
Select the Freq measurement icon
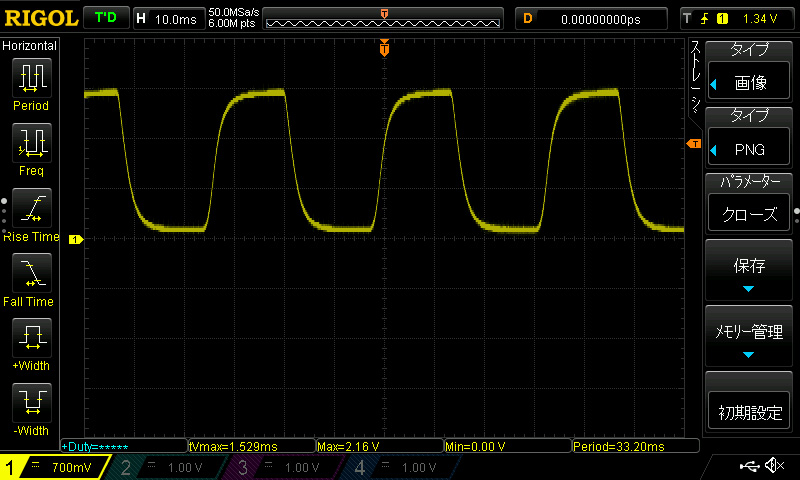[x=31, y=144]
